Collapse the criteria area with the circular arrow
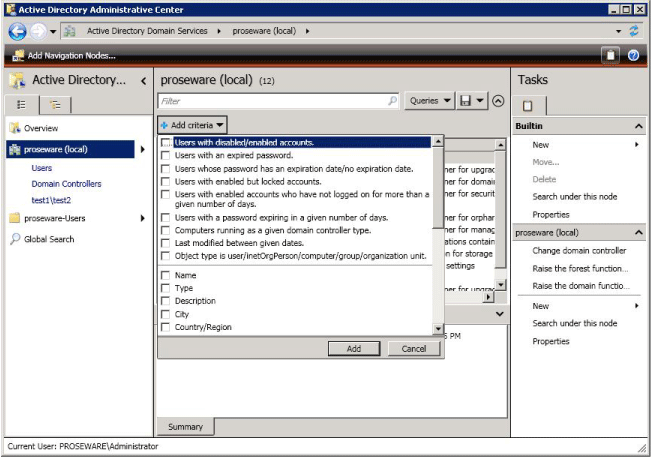 [498, 101]
